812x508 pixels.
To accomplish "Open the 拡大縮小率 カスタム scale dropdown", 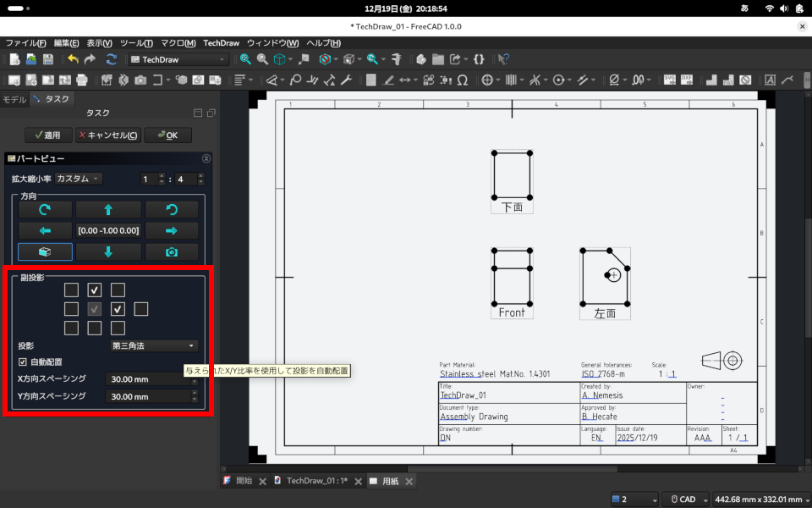I will (x=78, y=179).
